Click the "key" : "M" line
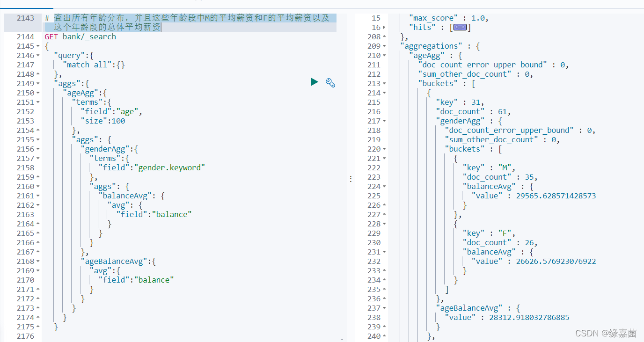Viewport: 644px width, 342px height. 489,168
